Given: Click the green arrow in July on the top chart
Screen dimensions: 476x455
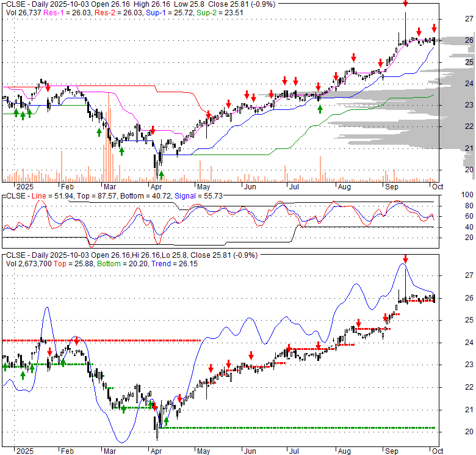Looking at the screenshot, I should (x=320, y=109).
